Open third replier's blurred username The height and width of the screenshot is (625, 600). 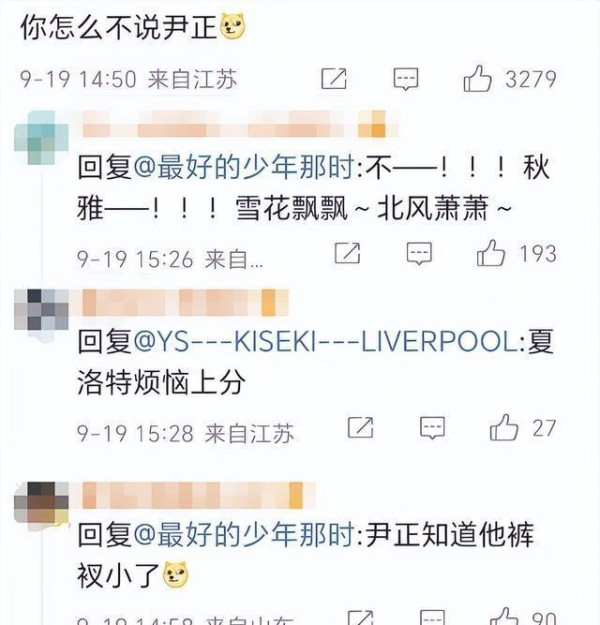point(198,495)
